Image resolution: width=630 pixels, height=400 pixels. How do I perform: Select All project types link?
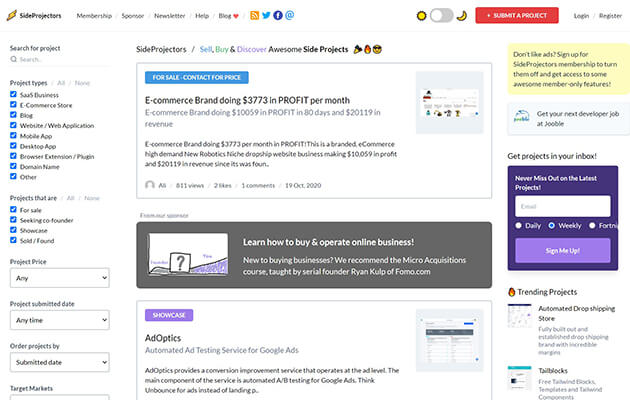click(x=61, y=83)
